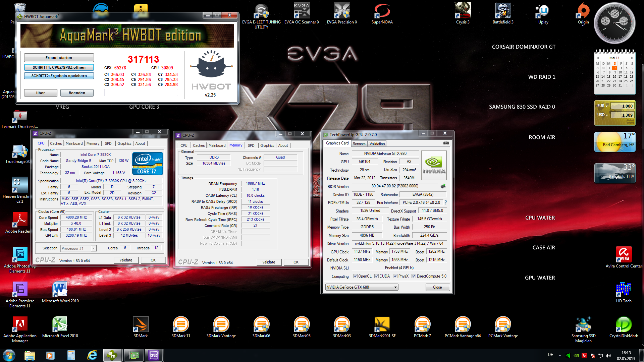This screenshot has width=644, height=362.
Task: Open Samsung SSD Magician desktop icon
Action: pyautogui.click(x=583, y=329)
